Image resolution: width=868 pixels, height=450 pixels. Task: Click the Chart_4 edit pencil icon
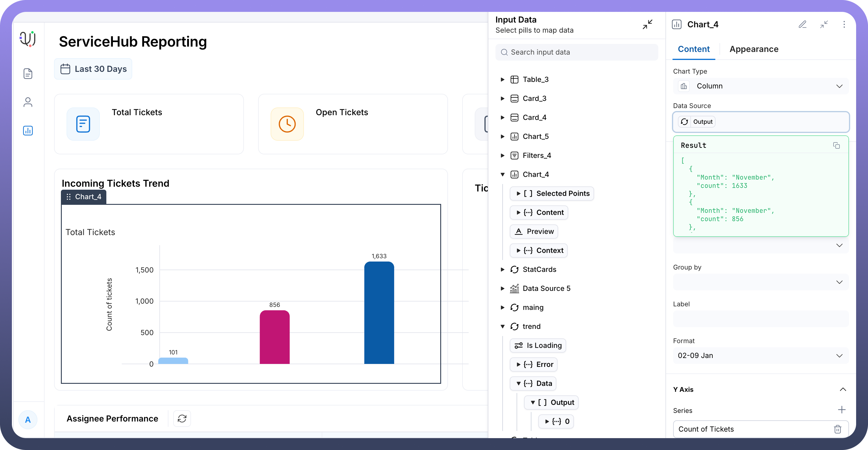[802, 25]
